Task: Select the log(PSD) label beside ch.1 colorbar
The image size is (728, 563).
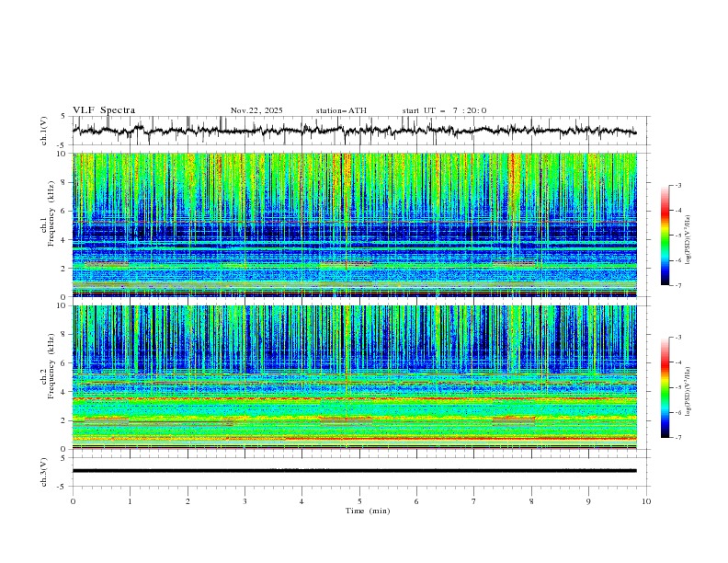Action: pos(688,240)
